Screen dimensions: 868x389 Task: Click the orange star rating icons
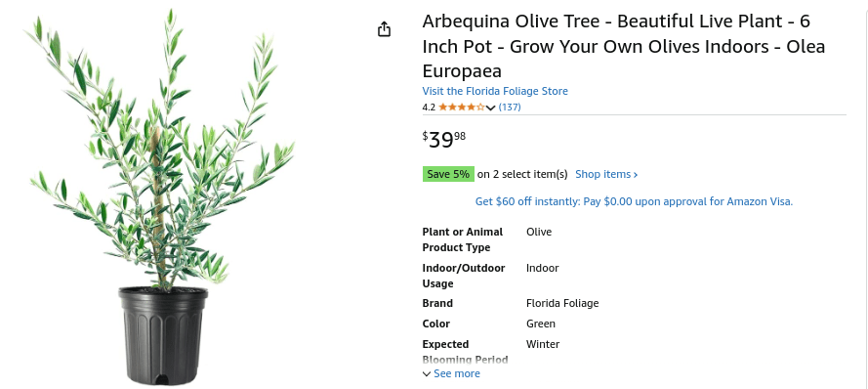(462, 107)
